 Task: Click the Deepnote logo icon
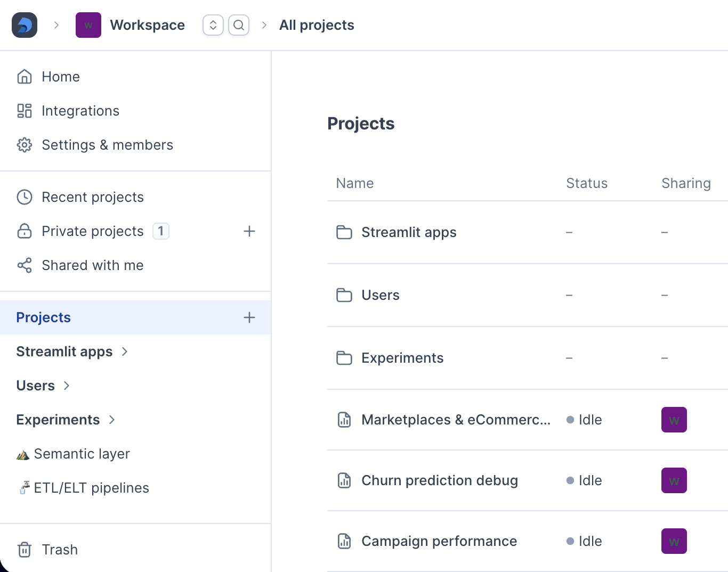click(x=25, y=25)
